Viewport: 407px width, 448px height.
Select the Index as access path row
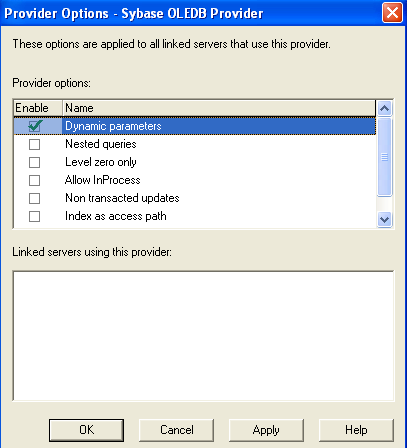point(195,216)
